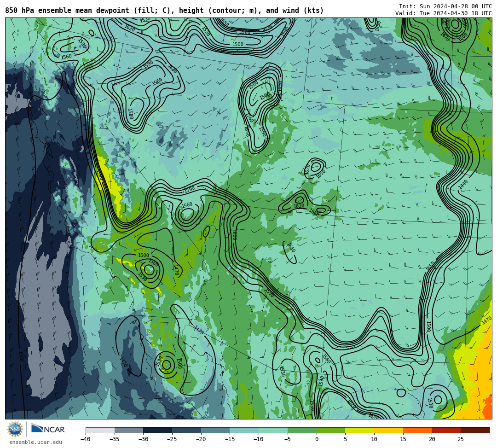Click the slate gray segment between -35 and -30
This screenshot has height=448, width=497.
click(129, 430)
